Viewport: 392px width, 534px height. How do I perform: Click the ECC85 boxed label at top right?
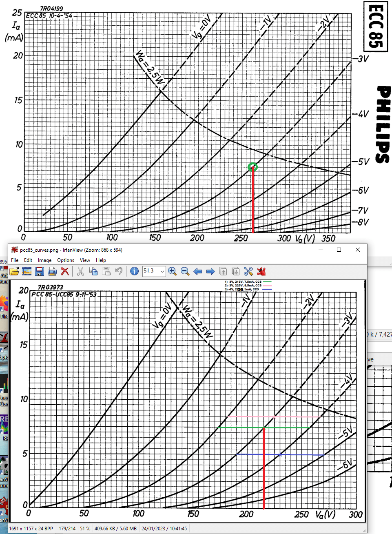point(376,26)
